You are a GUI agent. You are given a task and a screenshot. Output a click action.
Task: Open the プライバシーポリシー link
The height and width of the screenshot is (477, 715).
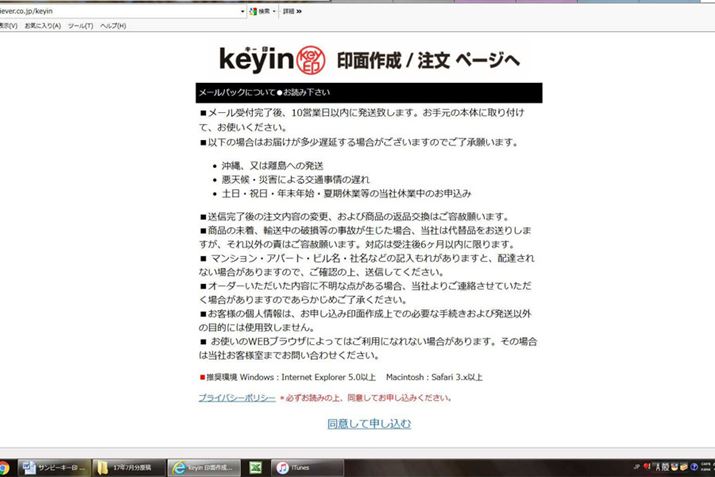click(x=237, y=398)
